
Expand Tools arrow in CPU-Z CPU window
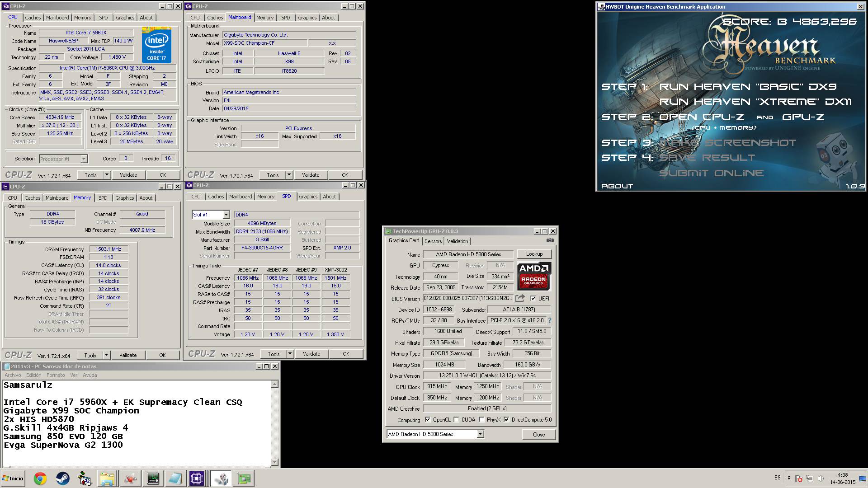(x=107, y=175)
